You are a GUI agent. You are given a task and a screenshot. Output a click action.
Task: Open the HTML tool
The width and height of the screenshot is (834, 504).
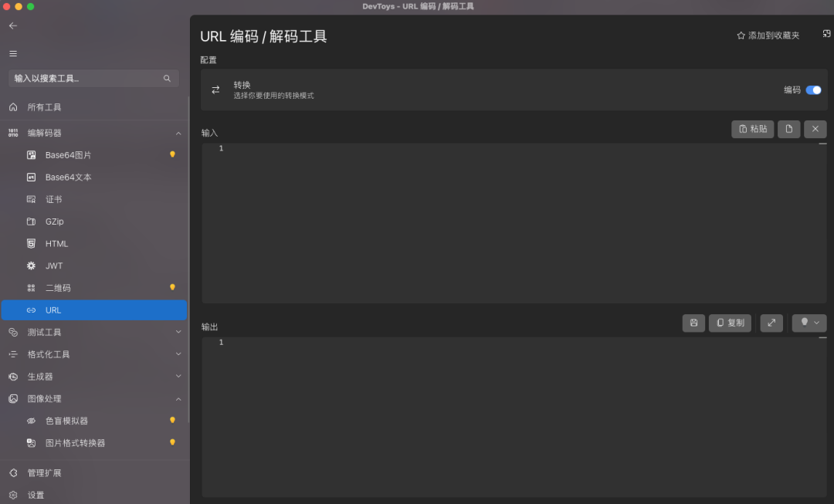pyautogui.click(x=94, y=243)
